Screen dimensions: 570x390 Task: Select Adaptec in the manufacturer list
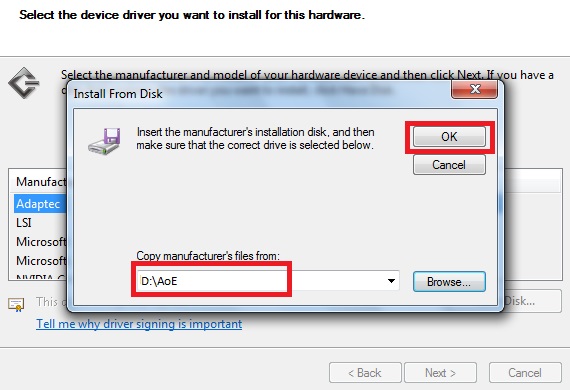(38, 204)
